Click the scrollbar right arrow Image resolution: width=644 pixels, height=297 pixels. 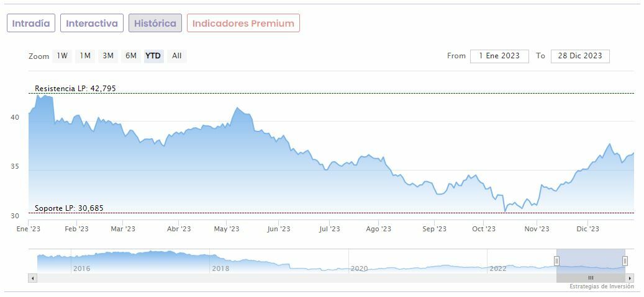[x=631, y=278]
